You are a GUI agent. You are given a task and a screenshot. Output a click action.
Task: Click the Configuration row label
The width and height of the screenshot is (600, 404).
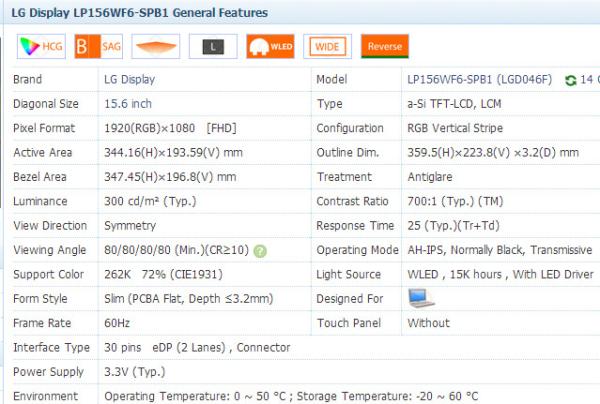(350, 128)
